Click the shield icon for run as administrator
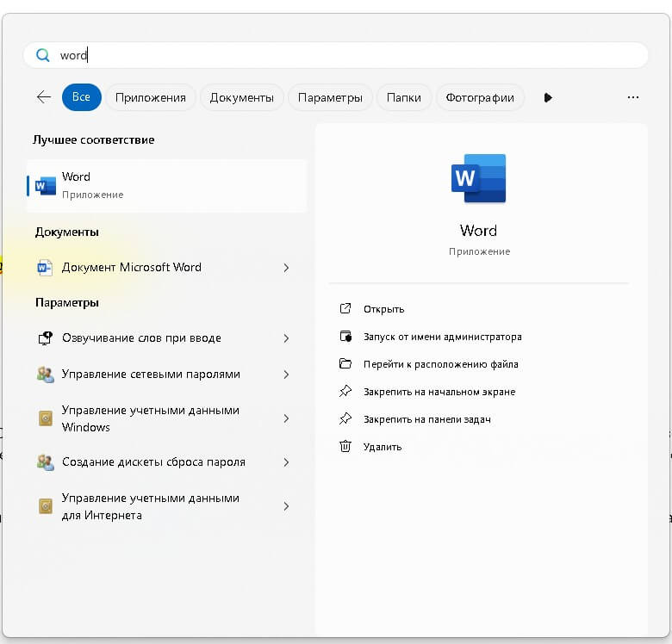 (x=345, y=336)
